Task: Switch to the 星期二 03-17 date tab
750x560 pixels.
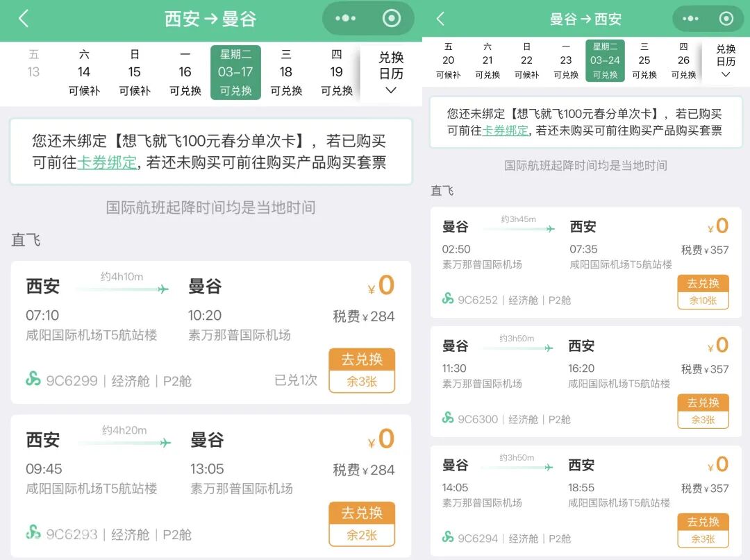Action: [x=236, y=71]
